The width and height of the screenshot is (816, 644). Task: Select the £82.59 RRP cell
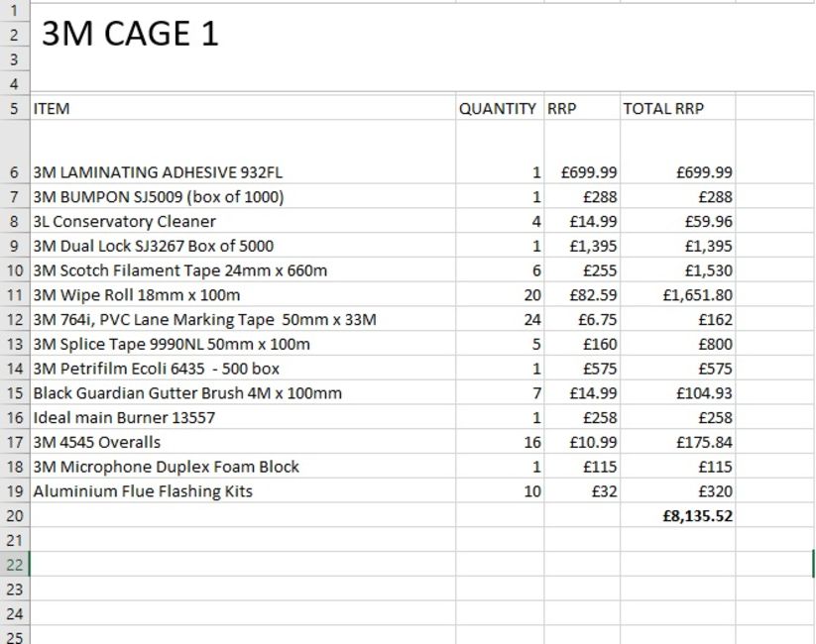pyautogui.click(x=582, y=295)
